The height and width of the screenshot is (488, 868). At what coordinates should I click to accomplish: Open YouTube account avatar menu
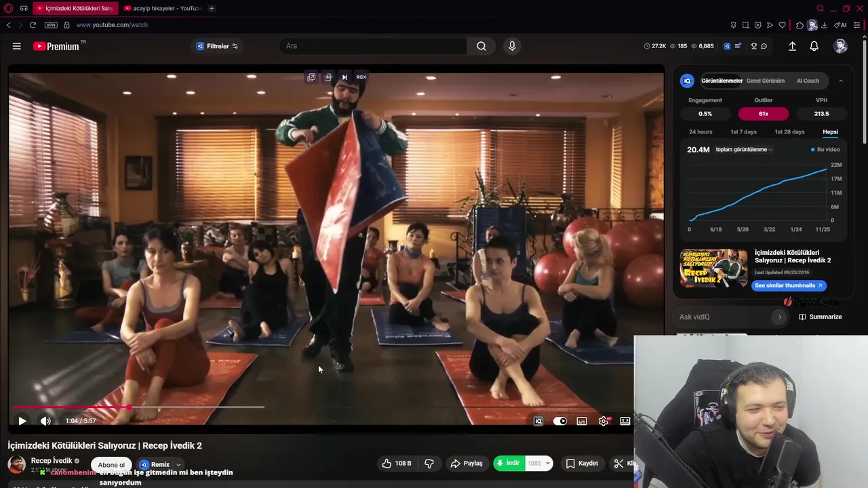pyautogui.click(x=841, y=46)
